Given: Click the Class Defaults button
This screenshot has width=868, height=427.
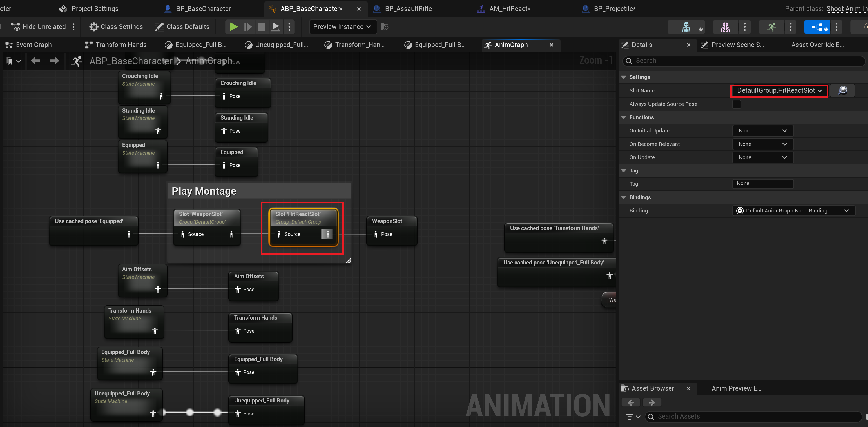Looking at the screenshot, I should [x=182, y=27].
